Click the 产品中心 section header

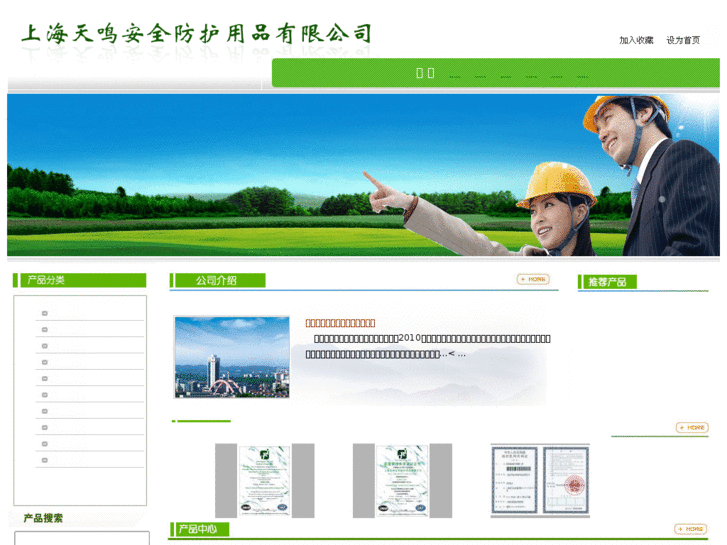point(200,529)
